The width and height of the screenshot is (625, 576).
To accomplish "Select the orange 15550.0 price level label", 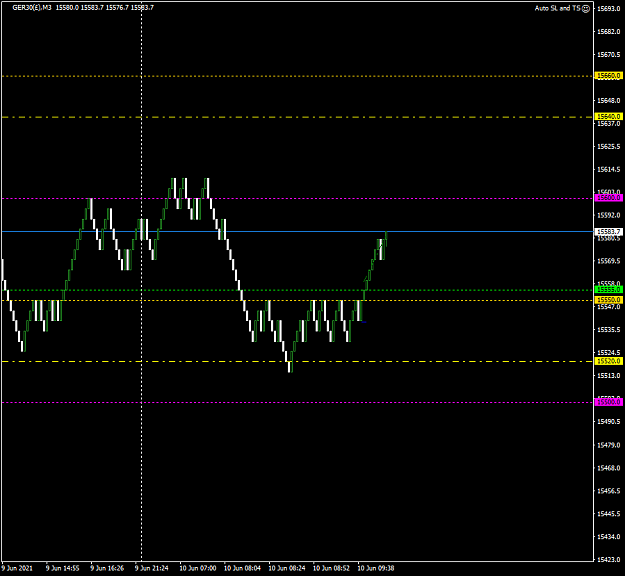I will (608, 300).
